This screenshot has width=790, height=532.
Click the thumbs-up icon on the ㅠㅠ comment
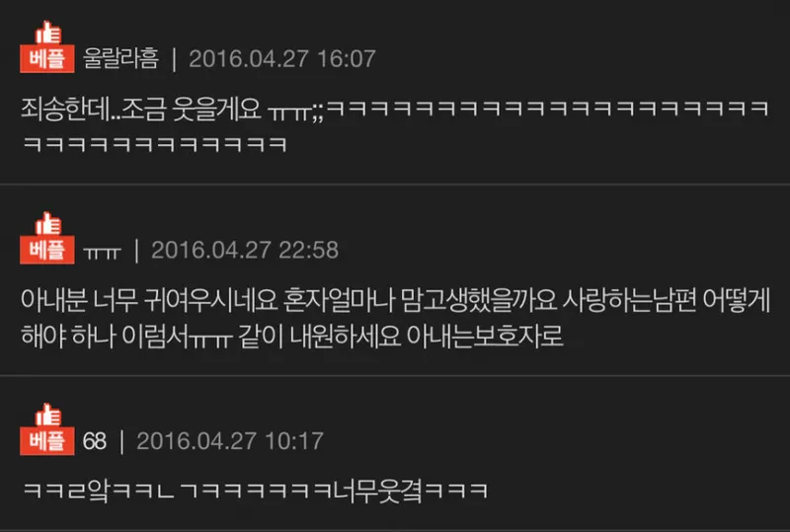click(x=47, y=223)
